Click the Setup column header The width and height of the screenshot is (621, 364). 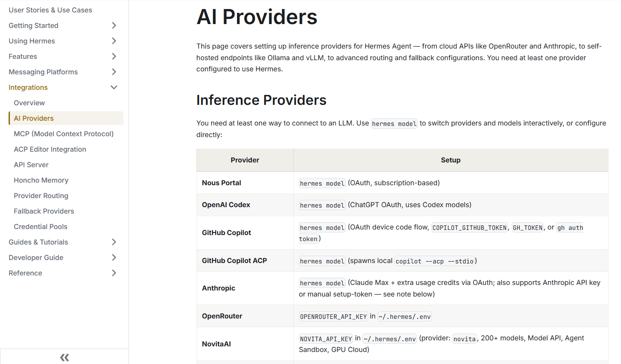451,160
